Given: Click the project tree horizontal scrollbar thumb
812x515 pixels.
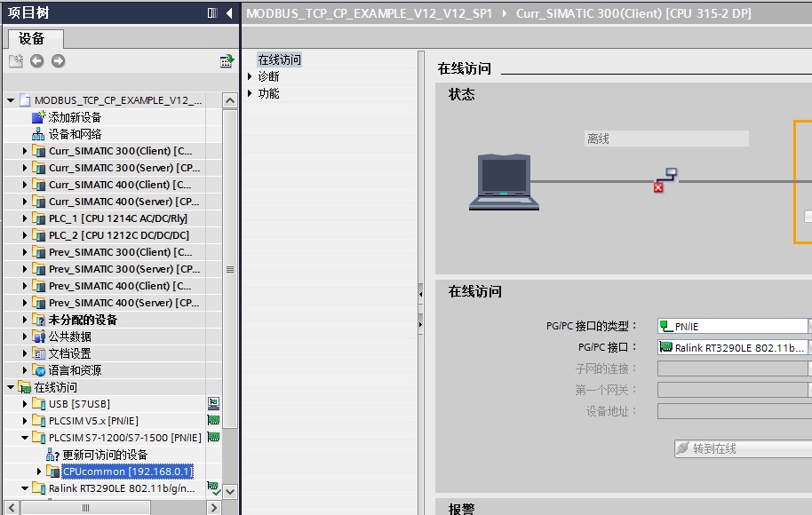Looking at the screenshot, I should click(x=85, y=508).
